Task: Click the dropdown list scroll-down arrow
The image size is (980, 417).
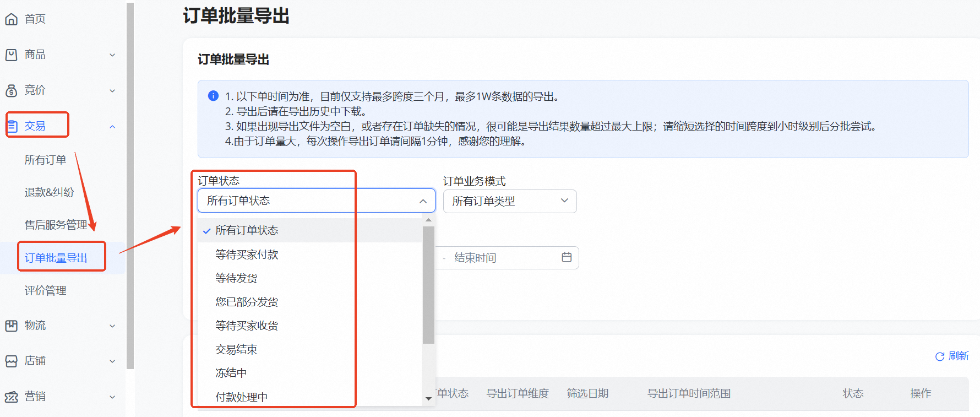Action: pyautogui.click(x=428, y=398)
